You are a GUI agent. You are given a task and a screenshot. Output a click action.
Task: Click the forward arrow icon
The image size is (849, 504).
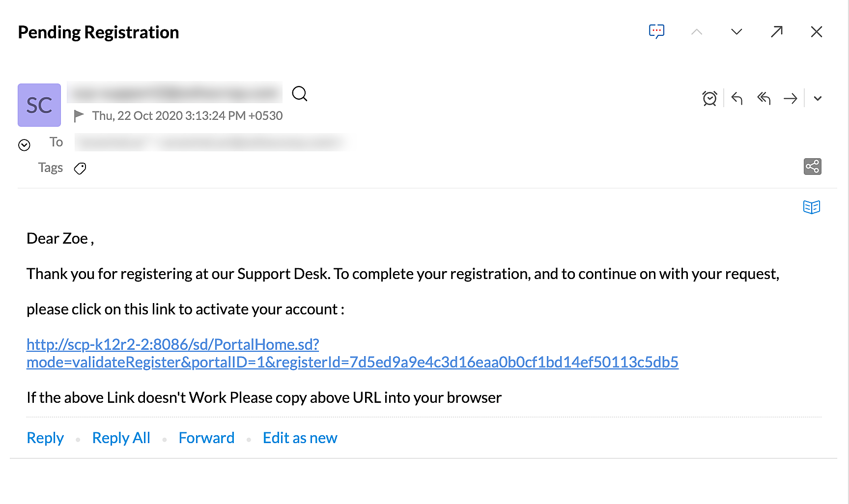pyautogui.click(x=790, y=99)
